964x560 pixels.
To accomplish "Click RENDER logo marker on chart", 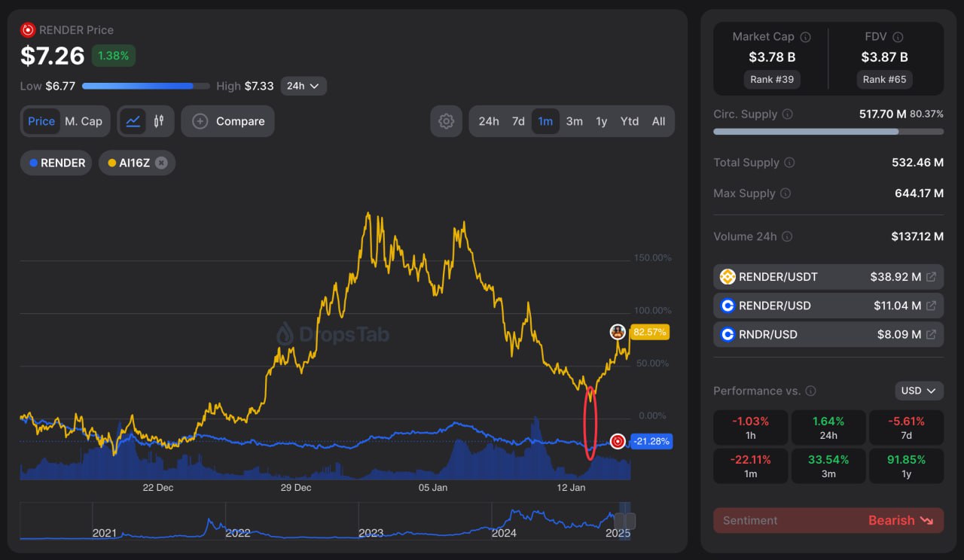I will tap(618, 441).
